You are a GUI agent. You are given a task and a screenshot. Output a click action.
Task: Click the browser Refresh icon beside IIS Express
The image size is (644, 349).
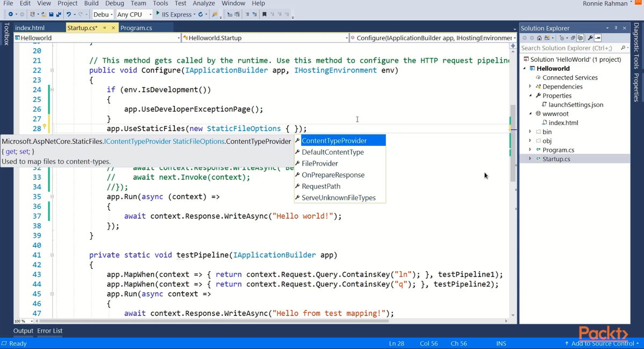(x=201, y=14)
